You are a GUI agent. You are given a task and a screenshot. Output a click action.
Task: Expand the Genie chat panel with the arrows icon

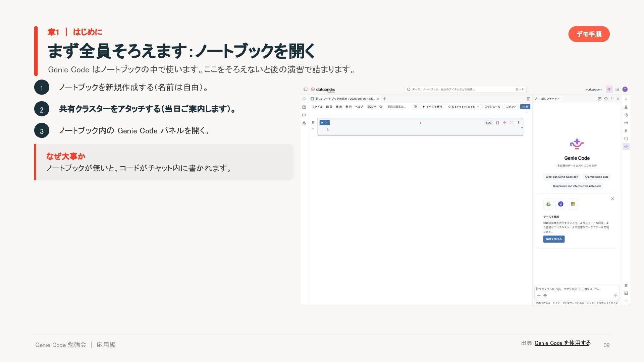coord(536,99)
